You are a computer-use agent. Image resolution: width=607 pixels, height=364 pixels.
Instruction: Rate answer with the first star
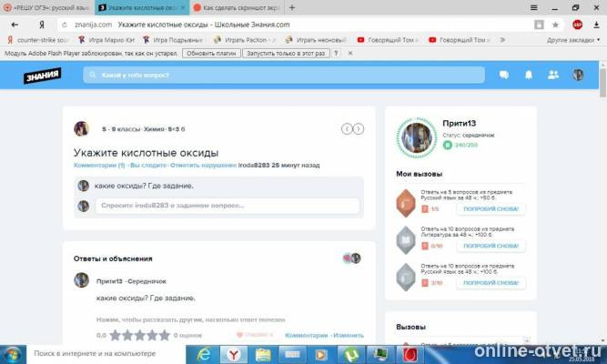[x=115, y=336]
